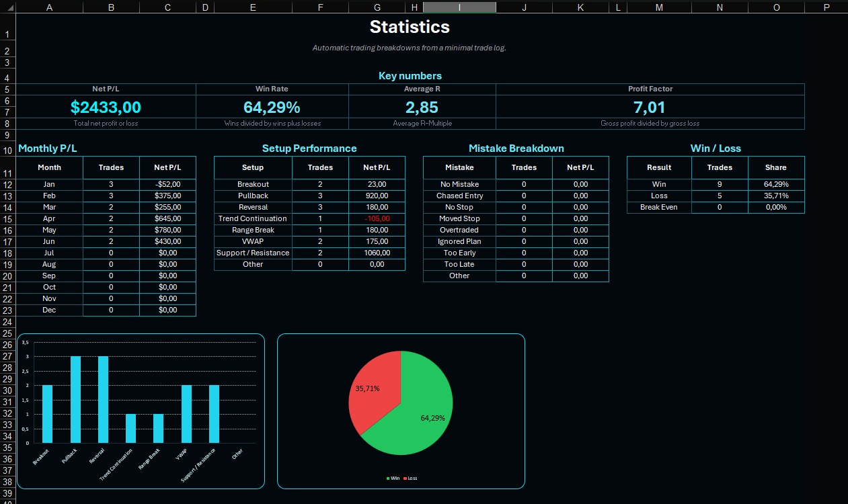Select the Statistics title cell
Viewport: 848px width, 504px height.
click(410, 27)
